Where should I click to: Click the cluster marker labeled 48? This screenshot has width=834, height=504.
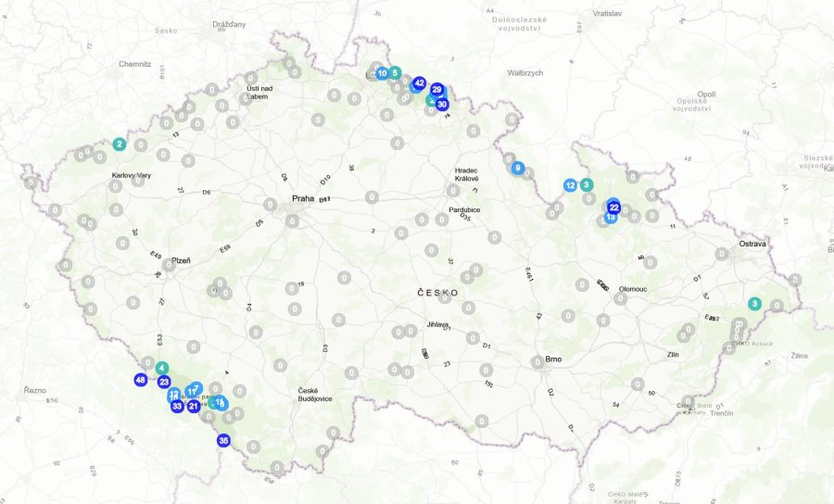click(x=140, y=380)
